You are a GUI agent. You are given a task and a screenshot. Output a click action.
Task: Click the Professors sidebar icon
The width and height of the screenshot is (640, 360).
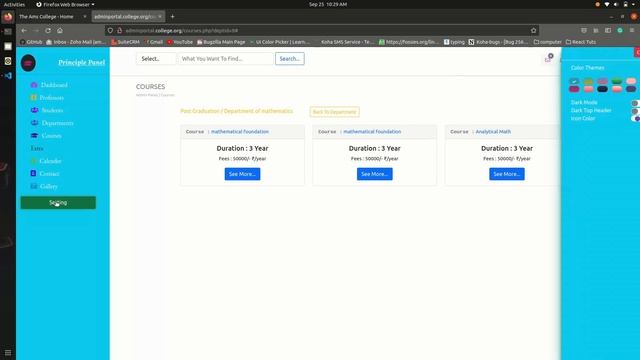click(33, 98)
